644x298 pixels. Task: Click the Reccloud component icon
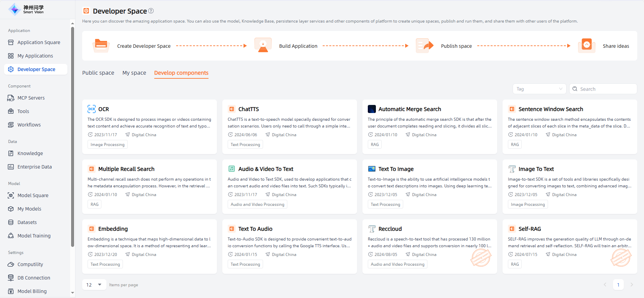click(x=372, y=229)
